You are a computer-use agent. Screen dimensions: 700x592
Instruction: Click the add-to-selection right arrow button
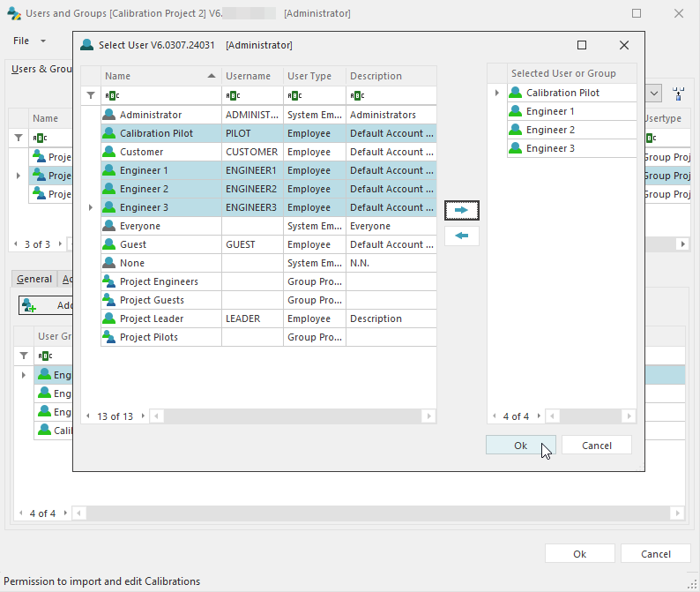461,211
